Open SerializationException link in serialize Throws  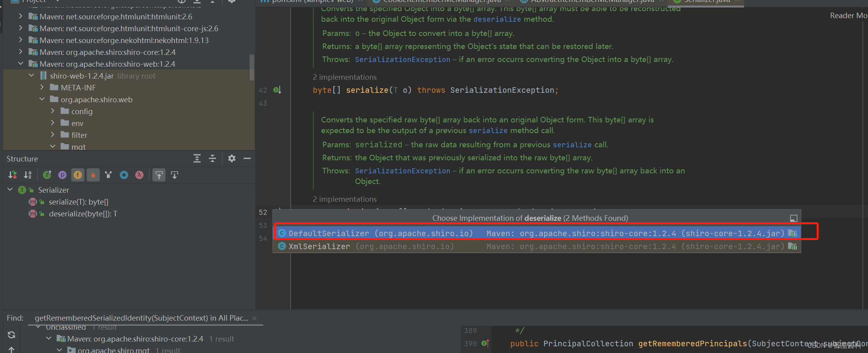402,59
